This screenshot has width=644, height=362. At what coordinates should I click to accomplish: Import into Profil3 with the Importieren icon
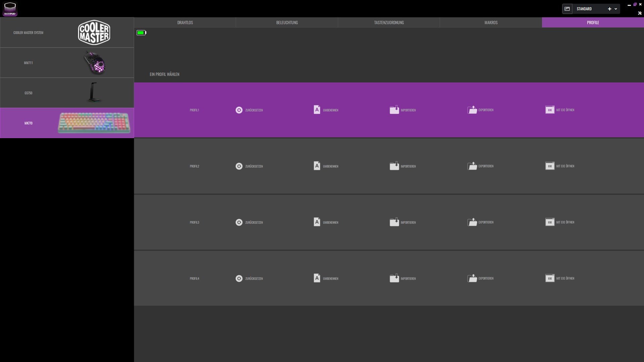[394, 222]
